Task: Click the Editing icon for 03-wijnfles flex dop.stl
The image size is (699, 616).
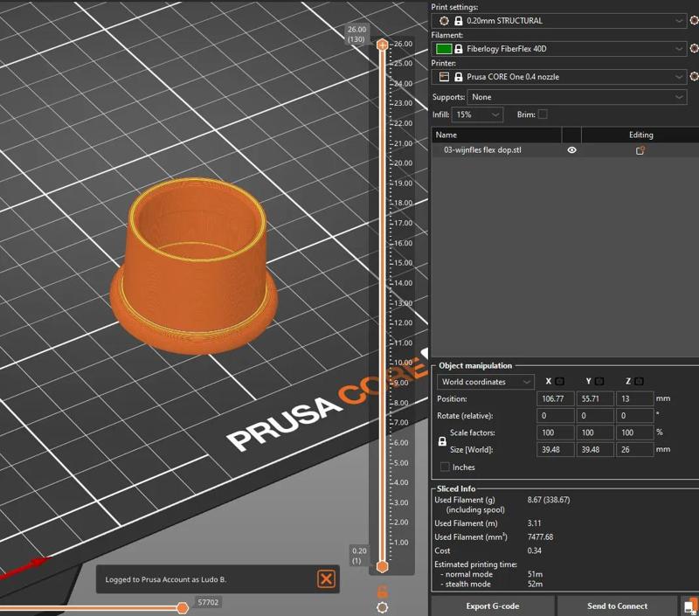Action: [640, 150]
